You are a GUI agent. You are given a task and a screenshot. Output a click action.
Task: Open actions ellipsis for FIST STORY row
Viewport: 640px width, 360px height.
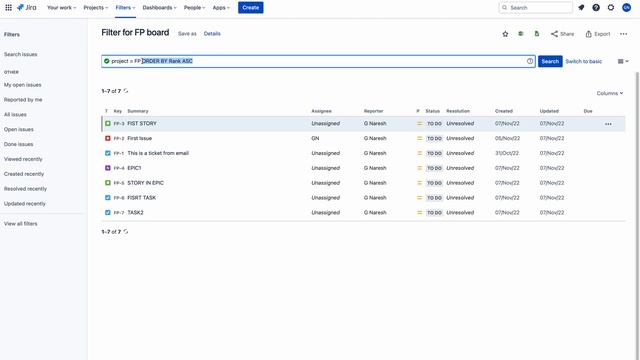tap(608, 124)
